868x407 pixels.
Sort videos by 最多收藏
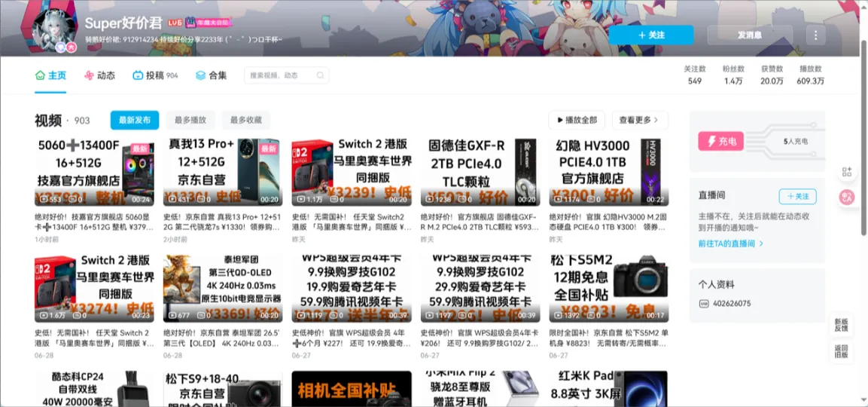[x=246, y=120]
